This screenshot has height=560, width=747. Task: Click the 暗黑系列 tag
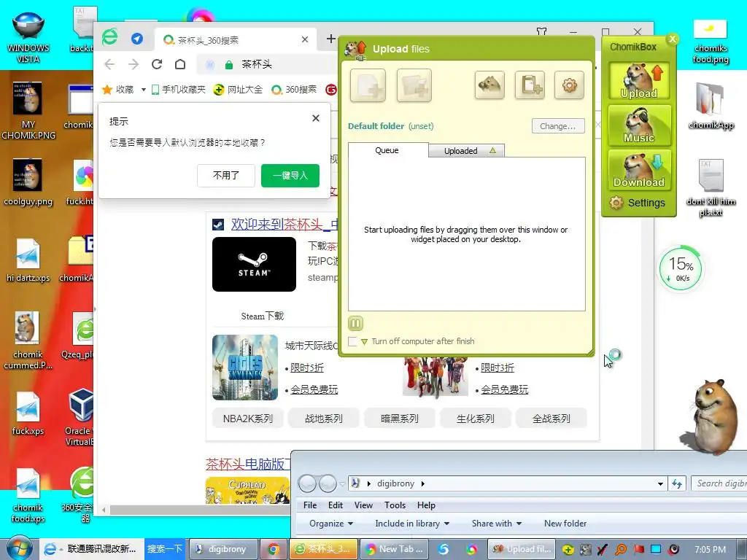(x=399, y=419)
